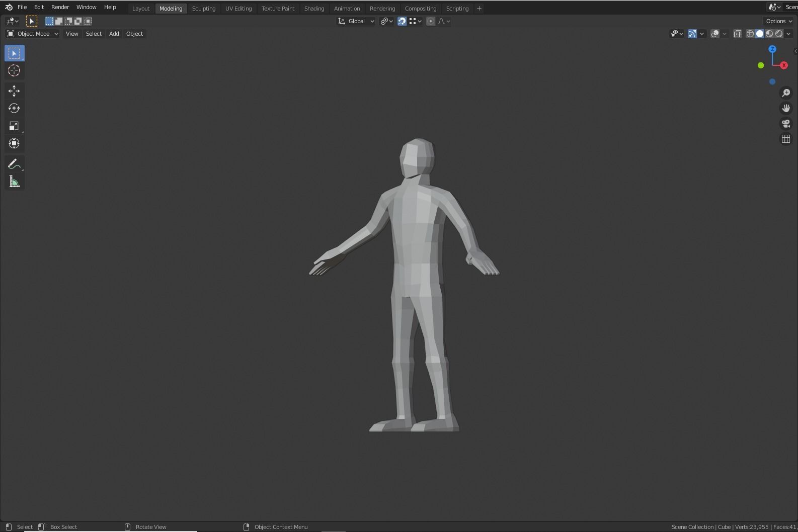Screen dimensions: 798x532
Task: Select the Select Box tool
Action: 14,53
